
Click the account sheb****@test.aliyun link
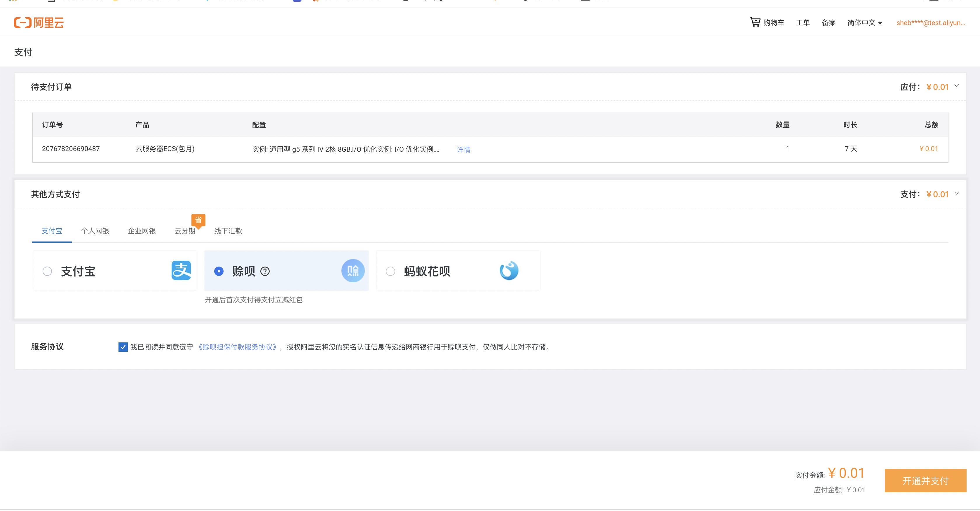(931, 23)
